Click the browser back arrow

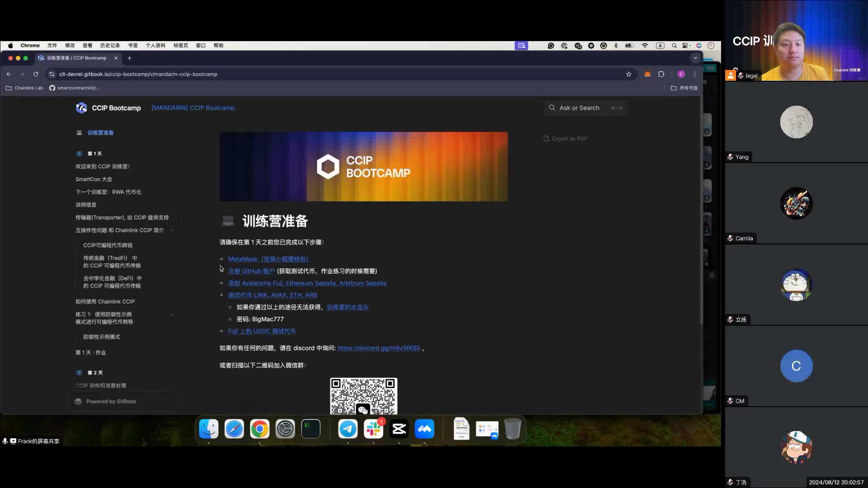coord(9,74)
